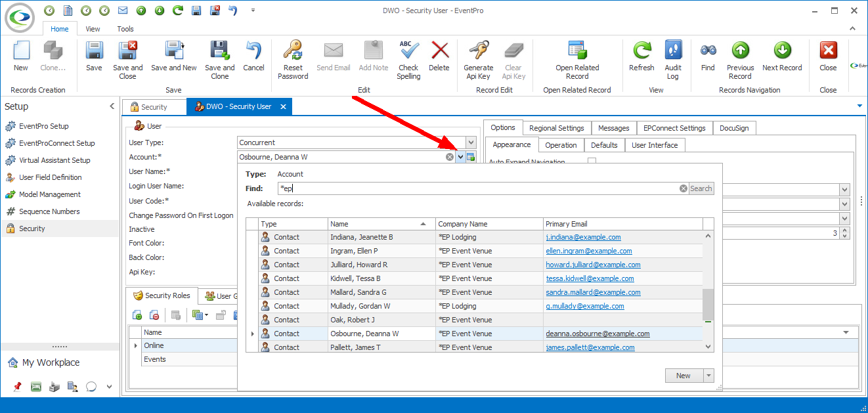Switch to the Operation sub-tab
The height and width of the screenshot is (413, 868).
coord(561,145)
